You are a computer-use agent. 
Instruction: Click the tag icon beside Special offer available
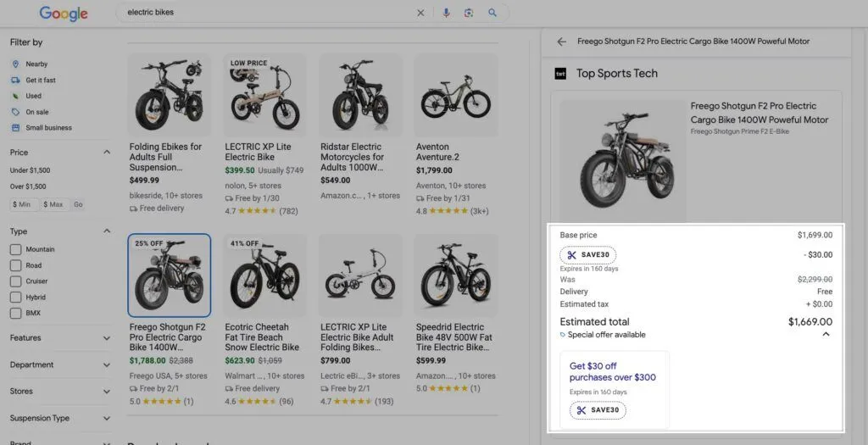pos(563,335)
